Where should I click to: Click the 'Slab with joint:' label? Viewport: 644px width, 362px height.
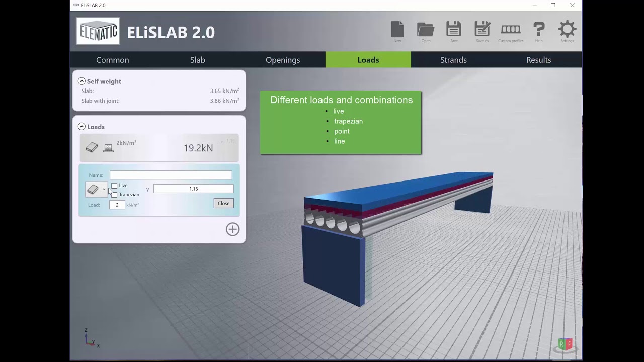[x=101, y=101]
